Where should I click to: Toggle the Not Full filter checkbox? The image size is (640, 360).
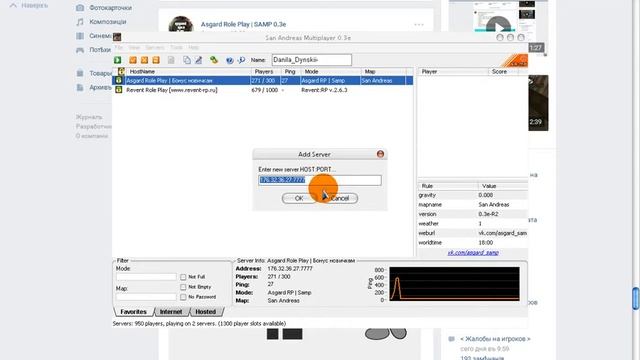183,277
